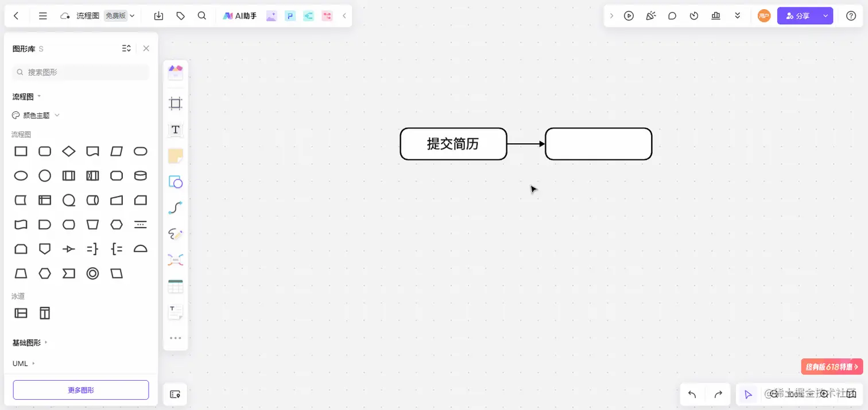Screen dimensions: 868x410
Task: Open the 终身版618特惠 promotion link
Action: coord(831,366)
